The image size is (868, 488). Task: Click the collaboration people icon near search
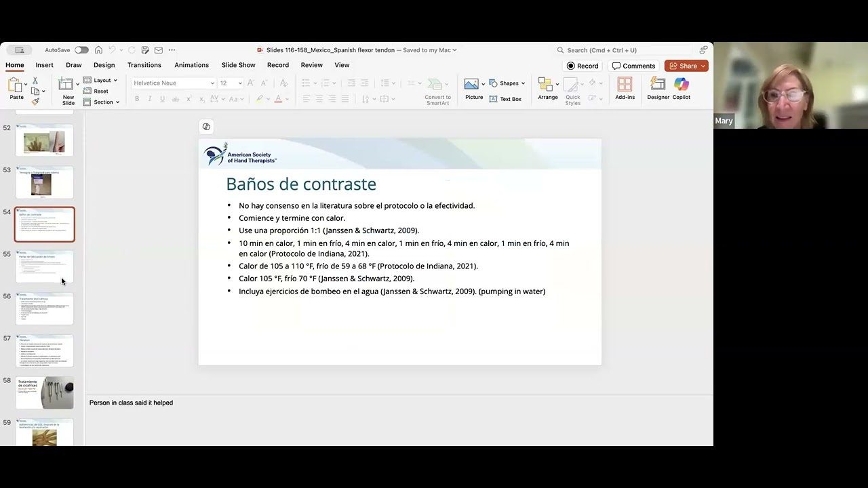click(x=704, y=50)
